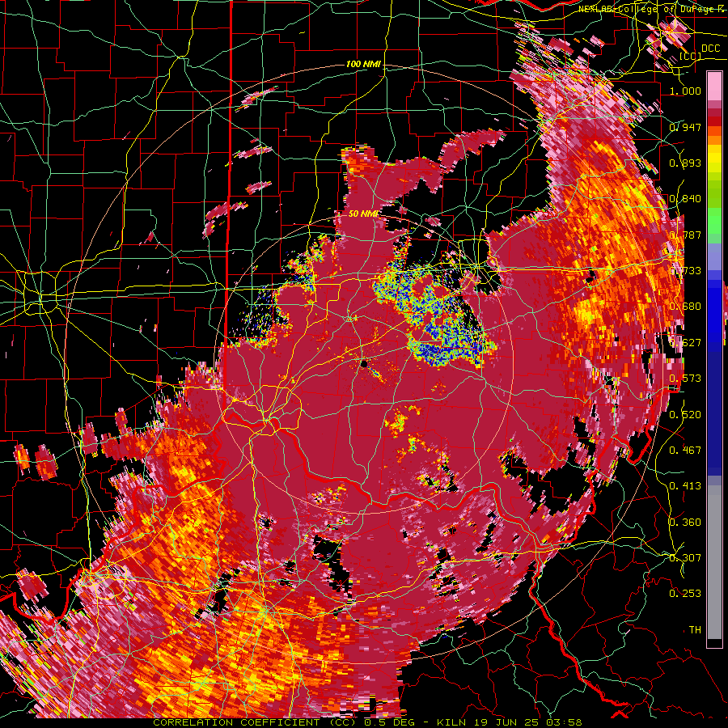
Task: Select the 0.520 legend value
Action: (x=685, y=415)
